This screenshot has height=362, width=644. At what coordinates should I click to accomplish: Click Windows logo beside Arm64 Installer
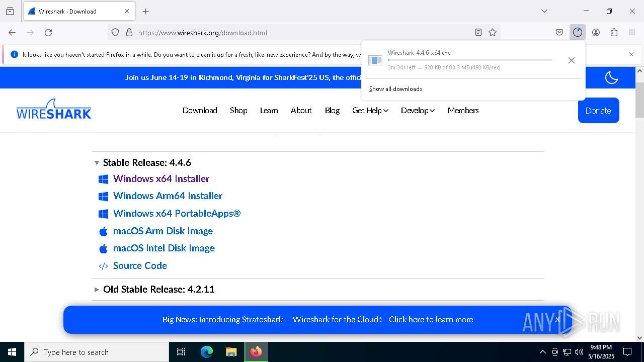coord(103,196)
